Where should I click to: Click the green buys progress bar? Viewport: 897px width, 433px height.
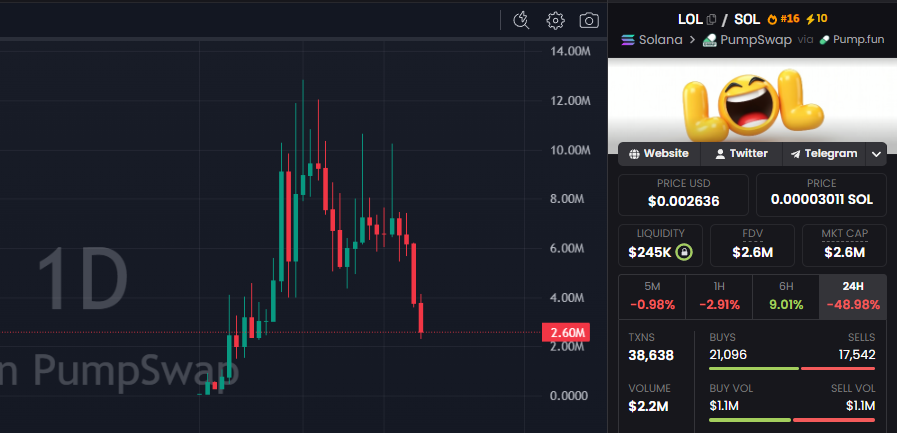[754, 368]
